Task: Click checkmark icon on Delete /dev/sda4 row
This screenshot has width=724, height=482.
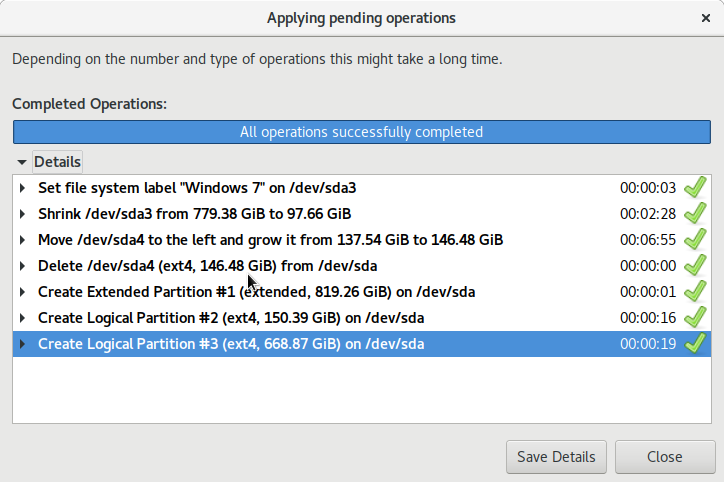Action: point(695,265)
